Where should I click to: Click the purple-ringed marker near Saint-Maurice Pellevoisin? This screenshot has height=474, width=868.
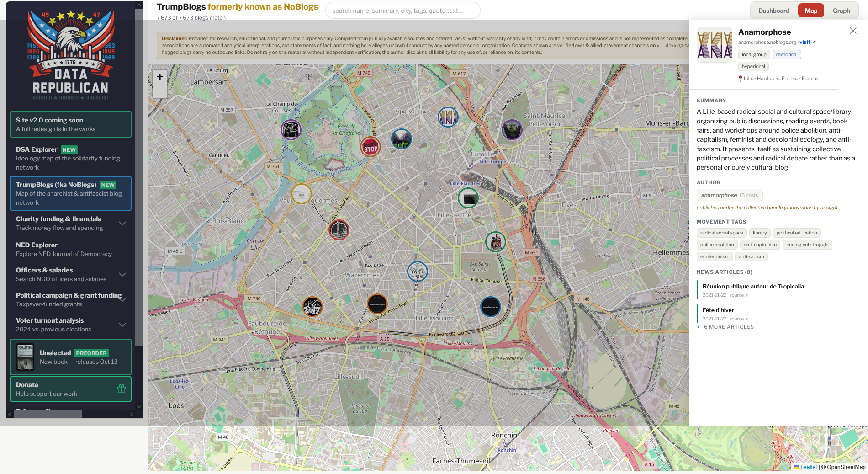point(512,130)
